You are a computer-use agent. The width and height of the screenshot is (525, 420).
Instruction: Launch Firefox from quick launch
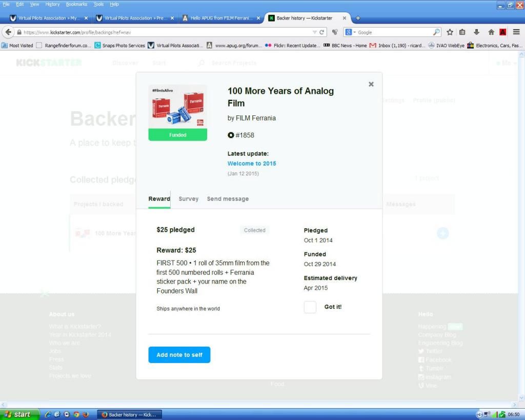[x=86, y=414]
